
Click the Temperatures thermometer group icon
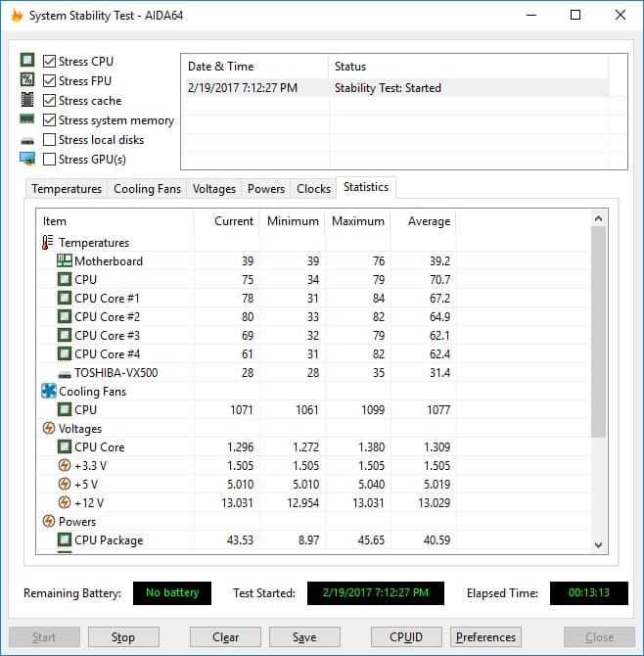click(x=48, y=242)
